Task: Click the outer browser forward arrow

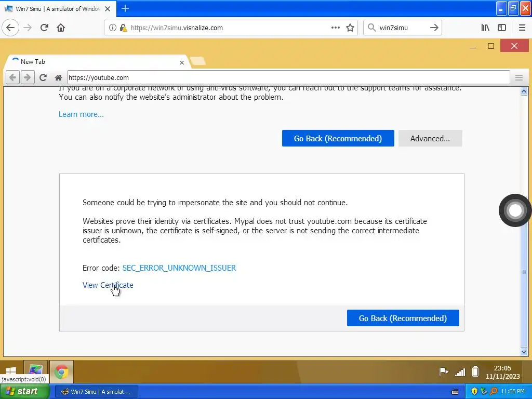Action: (28, 28)
